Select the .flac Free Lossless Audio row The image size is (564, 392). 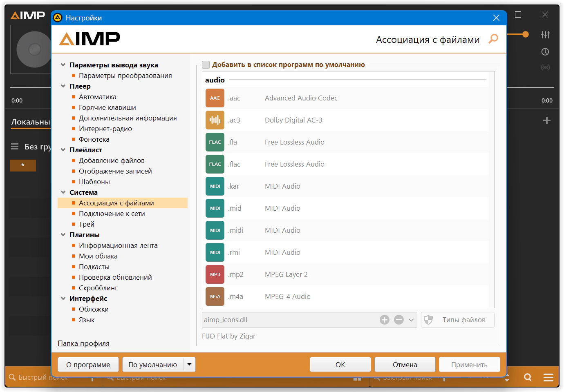(347, 164)
